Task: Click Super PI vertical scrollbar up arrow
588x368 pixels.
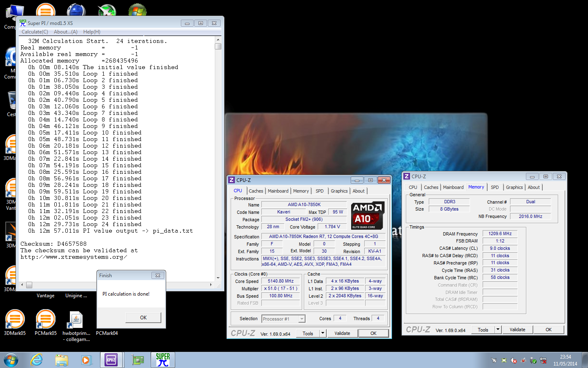Action: tap(218, 40)
